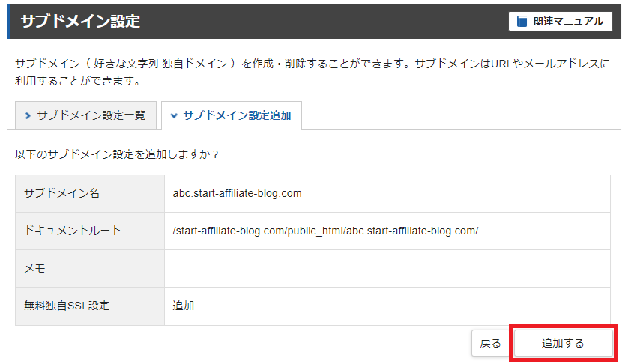Click down-chevron icon on サブドメイン設定追加 tab
The image size is (625, 364).
tap(174, 116)
